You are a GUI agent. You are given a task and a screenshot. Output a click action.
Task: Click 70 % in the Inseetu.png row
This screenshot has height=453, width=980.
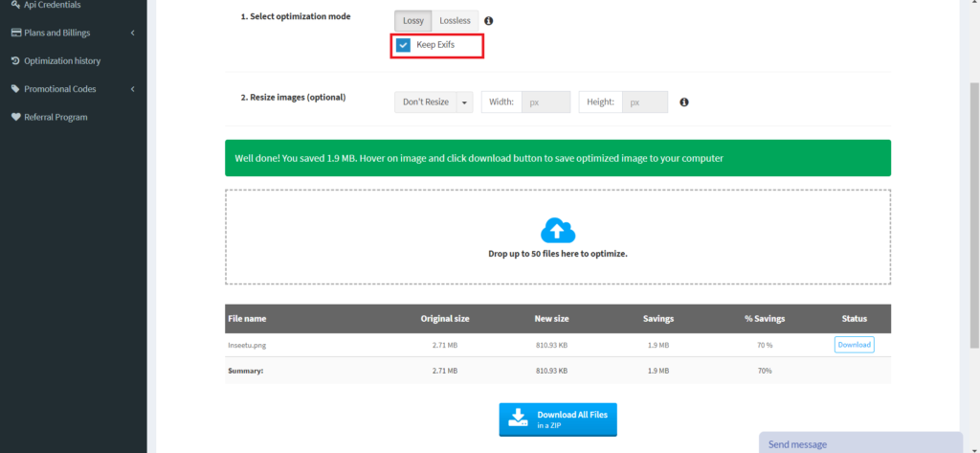coord(765,345)
